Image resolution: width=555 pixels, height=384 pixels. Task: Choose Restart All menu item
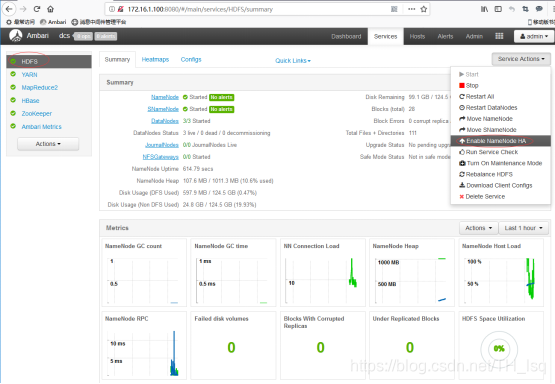(x=500, y=97)
